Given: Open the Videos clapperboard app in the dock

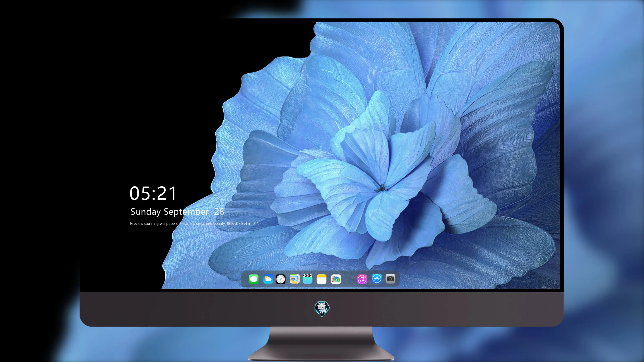Looking at the screenshot, I should (308, 279).
